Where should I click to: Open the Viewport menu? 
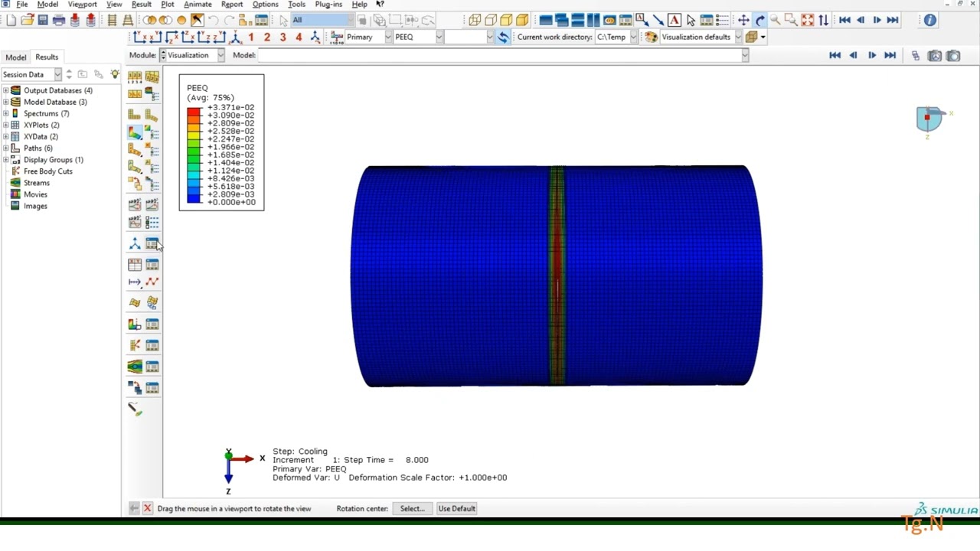coord(82,5)
